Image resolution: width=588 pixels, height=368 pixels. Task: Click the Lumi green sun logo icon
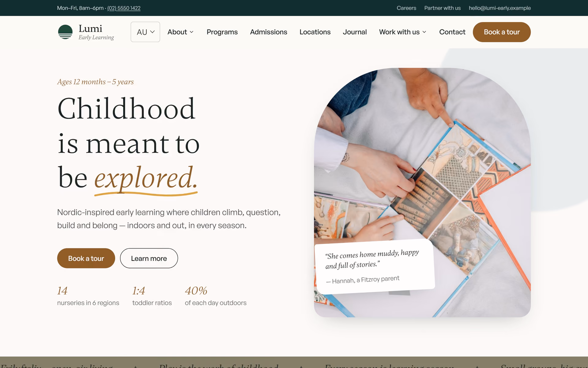point(65,32)
